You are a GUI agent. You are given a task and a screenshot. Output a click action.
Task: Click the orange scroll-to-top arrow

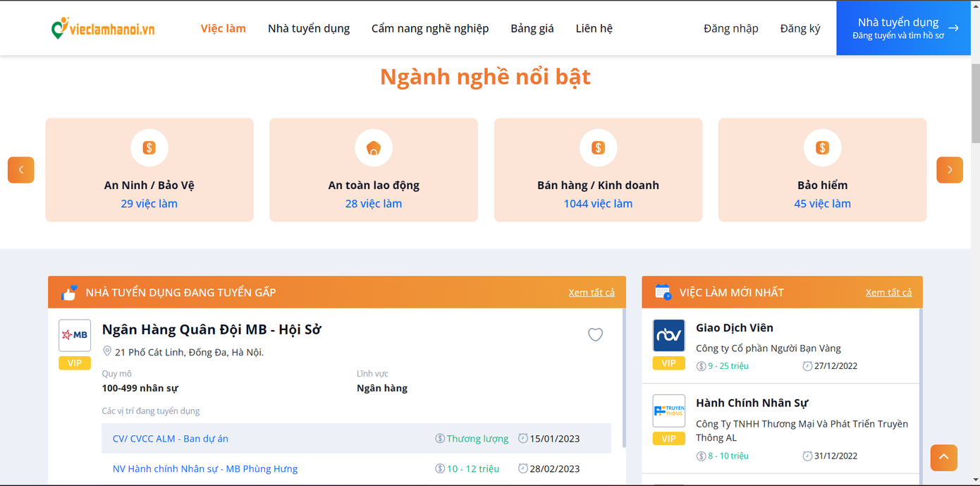point(943,458)
